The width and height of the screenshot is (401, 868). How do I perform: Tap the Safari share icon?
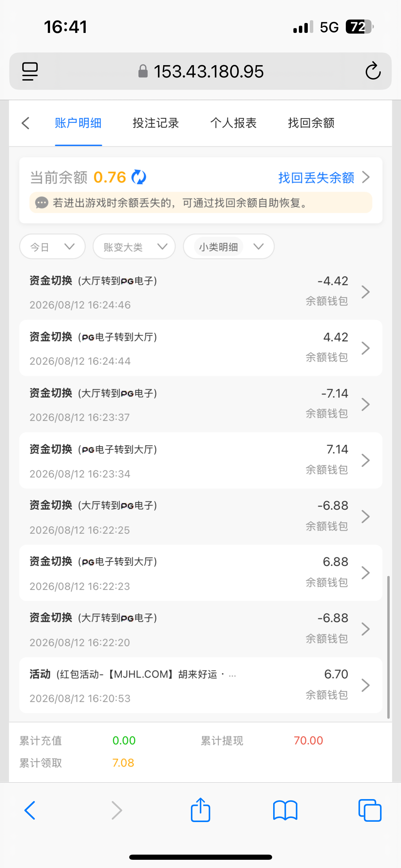point(200,810)
